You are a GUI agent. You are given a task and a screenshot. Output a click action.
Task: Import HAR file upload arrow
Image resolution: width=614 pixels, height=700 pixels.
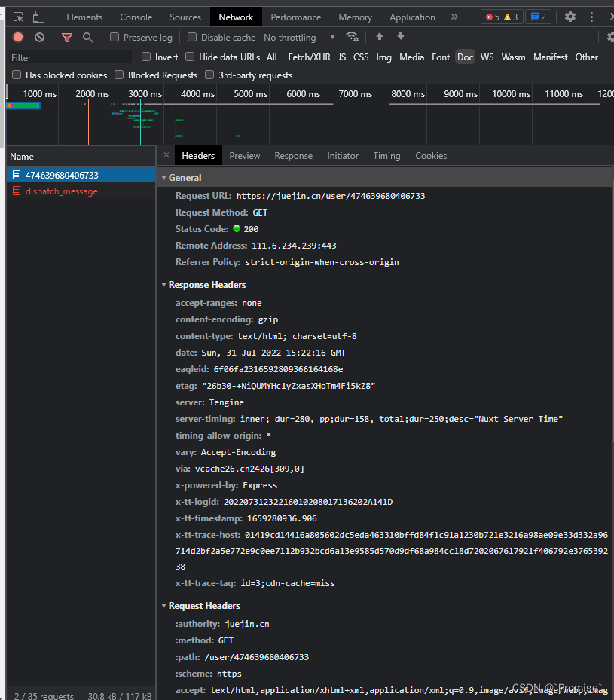pos(380,37)
